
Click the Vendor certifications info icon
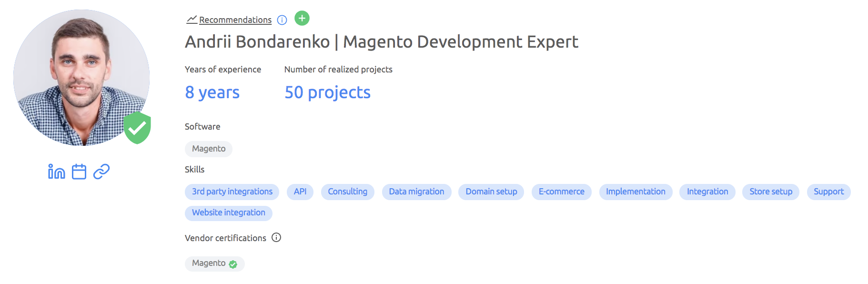[276, 237]
